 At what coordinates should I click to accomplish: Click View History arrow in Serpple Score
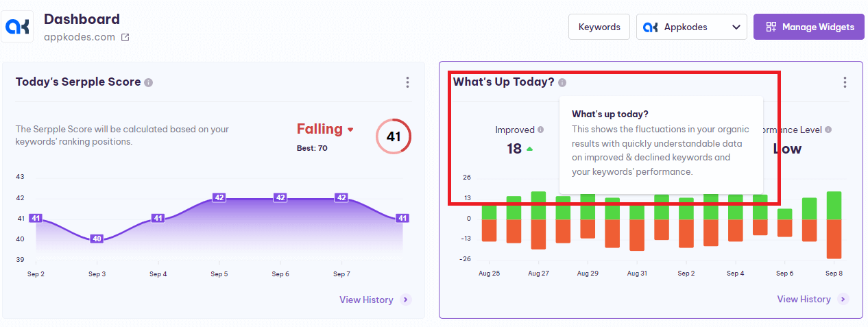coord(406,300)
